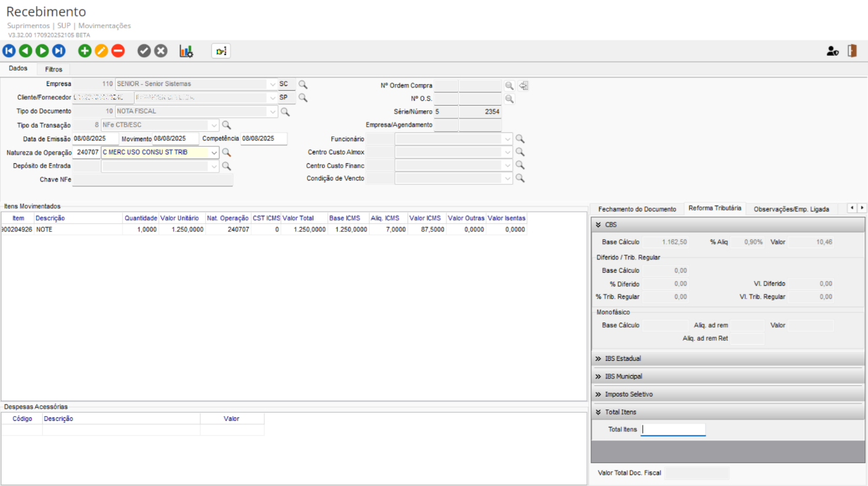Cancel using the gray X icon
Viewport: 868px width, 486px height.
(x=161, y=51)
